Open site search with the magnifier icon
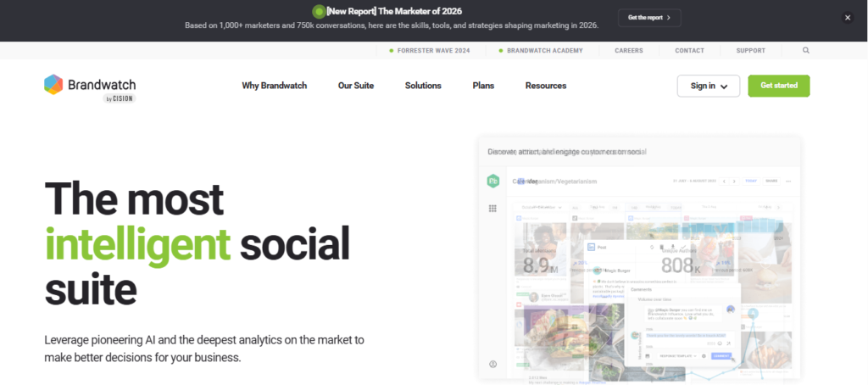 click(x=806, y=50)
